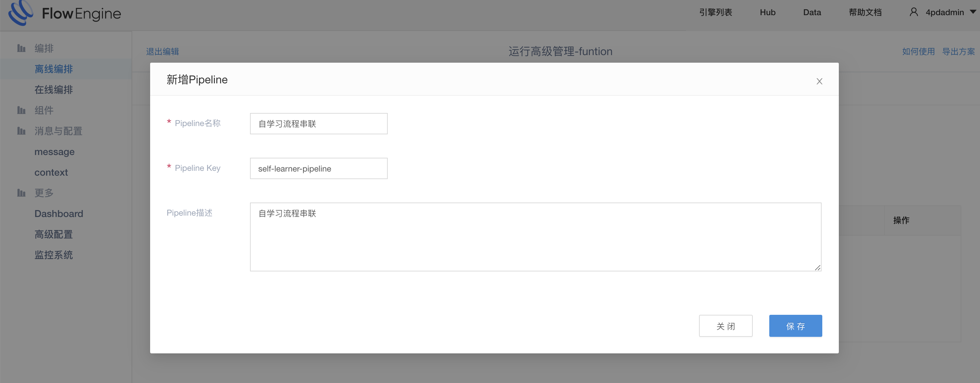Click the 组件 sidebar heading text
This screenshot has width=980, height=383.
[x=44, y=110]
